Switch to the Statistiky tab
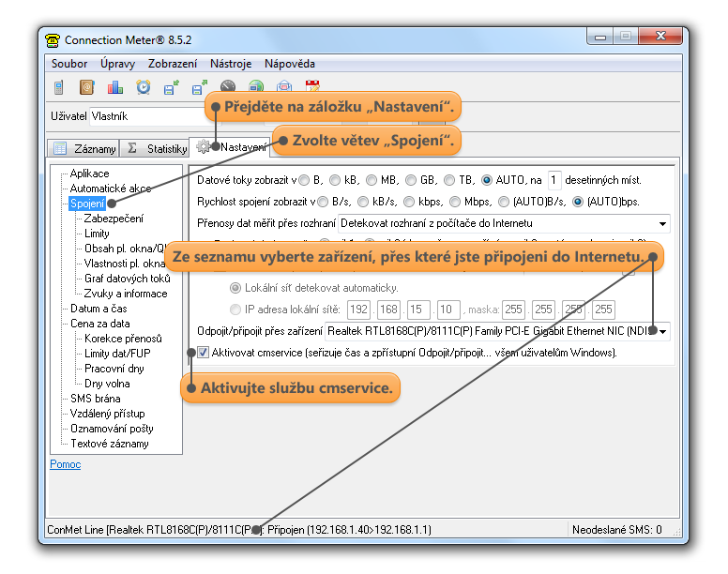 point(155,148)
